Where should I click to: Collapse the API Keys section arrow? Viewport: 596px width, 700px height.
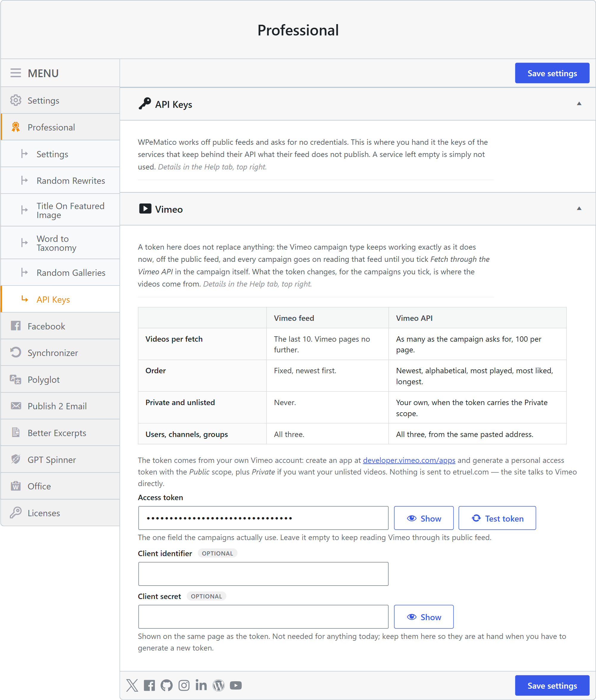pyautogui.click(x=579, y=103)
